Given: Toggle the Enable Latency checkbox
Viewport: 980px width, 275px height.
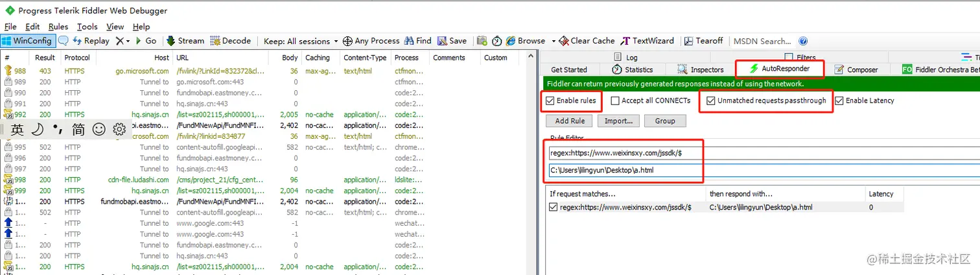Looking at the screenshot, I should click(839, 101).
